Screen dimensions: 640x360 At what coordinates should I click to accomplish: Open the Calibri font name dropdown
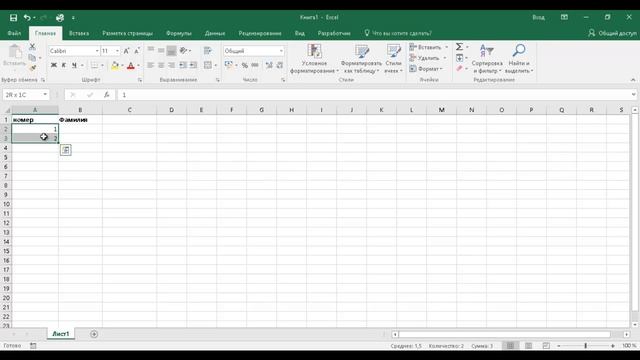coord(97,51)
